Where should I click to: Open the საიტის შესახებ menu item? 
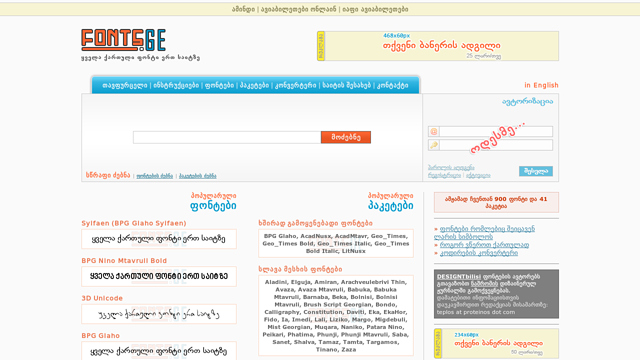[347, 85]
